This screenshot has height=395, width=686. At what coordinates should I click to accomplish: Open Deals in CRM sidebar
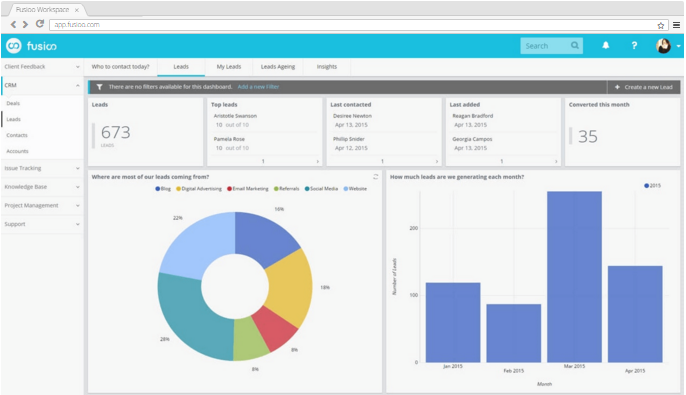(x=13, y=103)
